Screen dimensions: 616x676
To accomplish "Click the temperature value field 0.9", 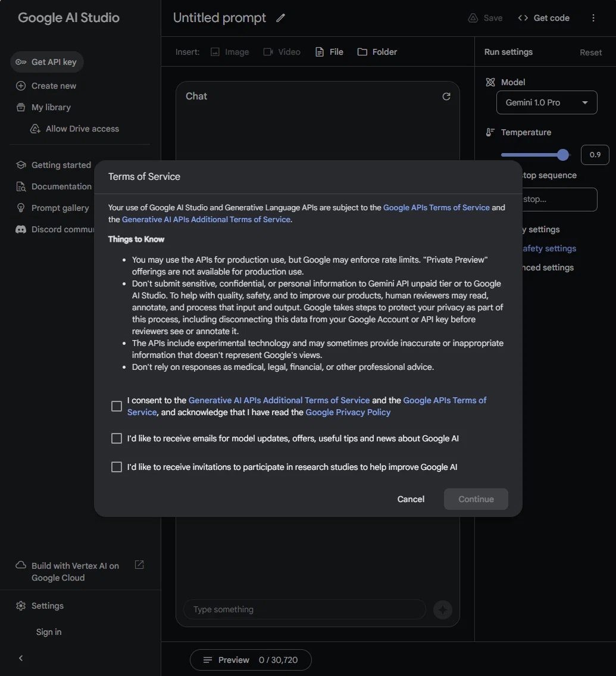I will [x=595, y=155].
